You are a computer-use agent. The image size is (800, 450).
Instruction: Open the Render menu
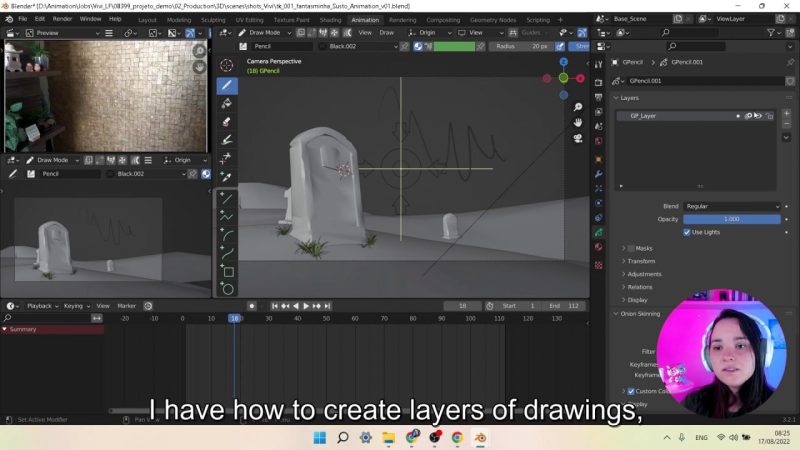62,19
